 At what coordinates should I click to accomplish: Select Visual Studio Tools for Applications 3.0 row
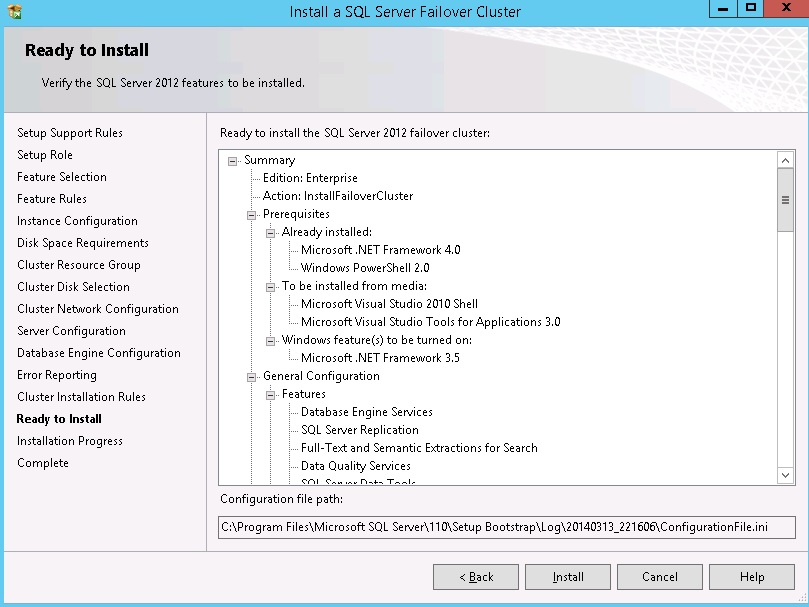pos(430,322)
